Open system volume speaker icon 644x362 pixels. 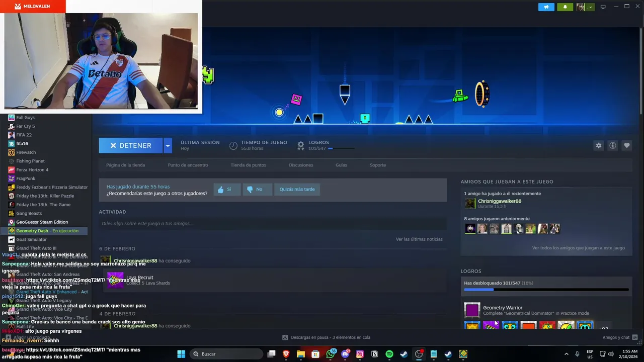[x=610, y=354]
